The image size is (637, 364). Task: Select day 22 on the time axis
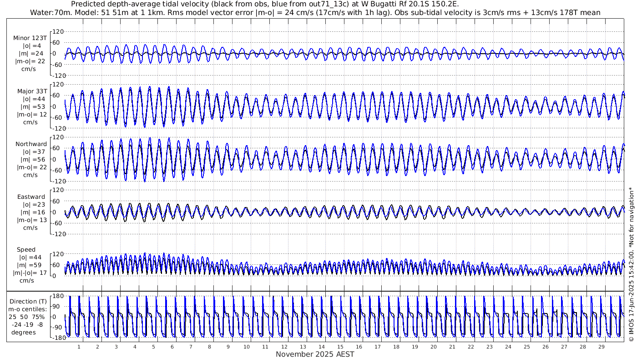click(x=470, y=347)
